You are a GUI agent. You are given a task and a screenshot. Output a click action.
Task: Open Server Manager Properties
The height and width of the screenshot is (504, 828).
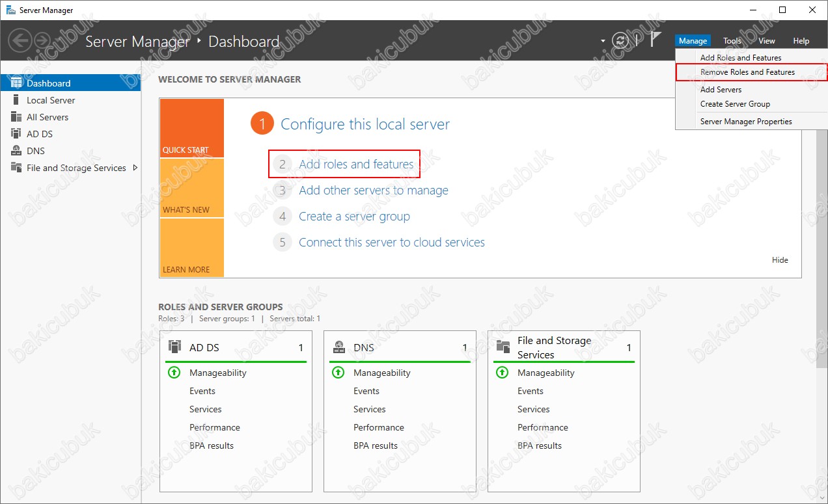coord(751,122)
